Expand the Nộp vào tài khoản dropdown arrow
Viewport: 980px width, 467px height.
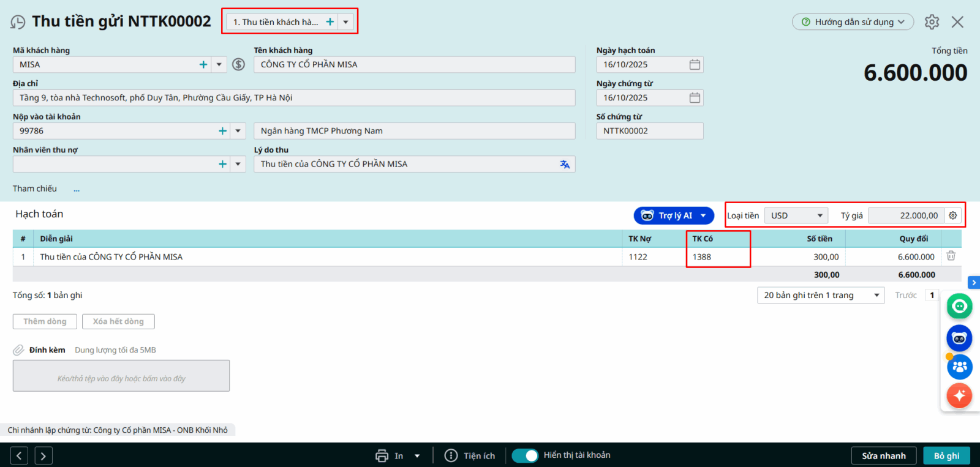point(238,131)
